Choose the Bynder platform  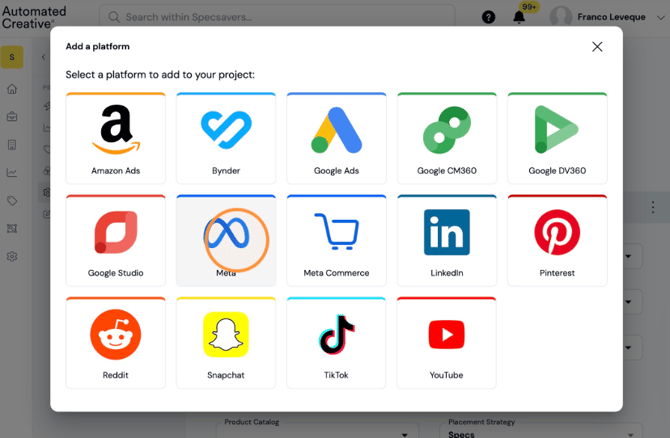point(226,138)
